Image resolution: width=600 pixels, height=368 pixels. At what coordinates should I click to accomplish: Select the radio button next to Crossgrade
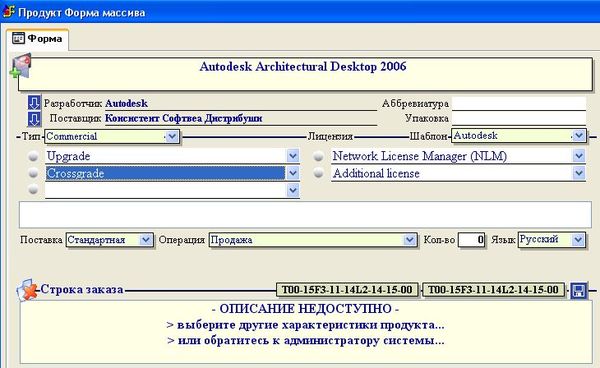pyautogui.click(x=33, y=173)
